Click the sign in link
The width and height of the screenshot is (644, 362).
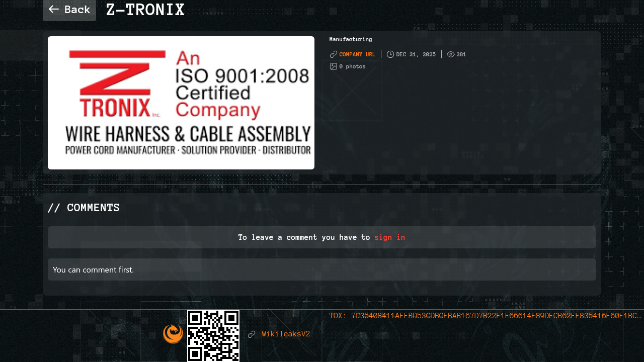[389, 237]
